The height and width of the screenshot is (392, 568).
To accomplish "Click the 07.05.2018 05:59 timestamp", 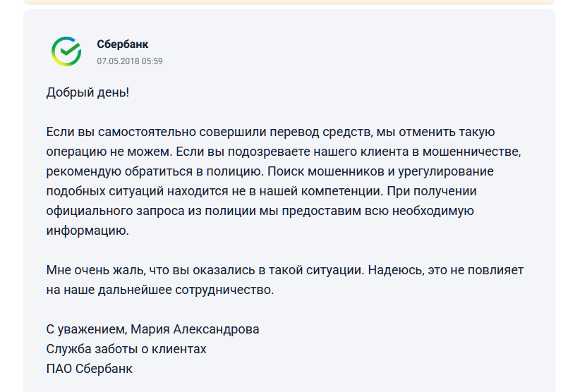I will pos(130,61).
